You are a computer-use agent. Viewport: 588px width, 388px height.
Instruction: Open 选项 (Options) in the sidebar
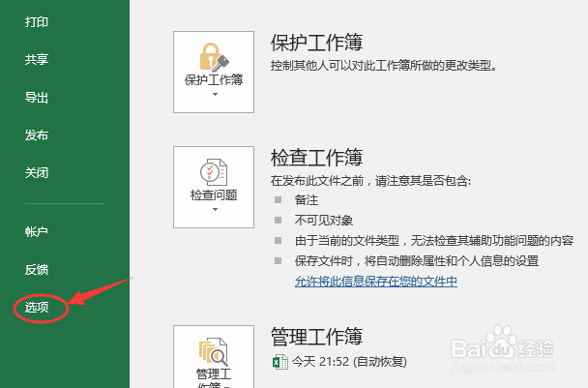(37, 308)
